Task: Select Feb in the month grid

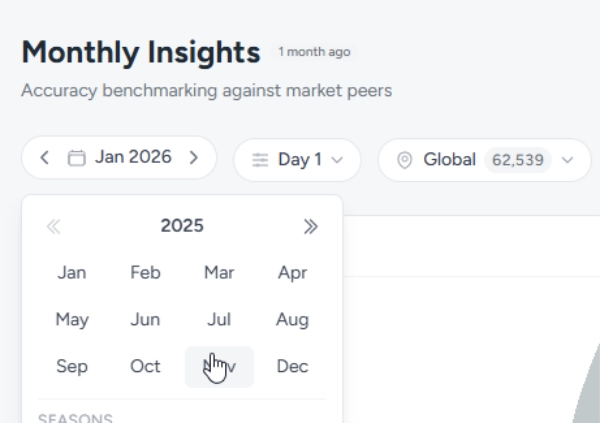Action: click(x=145, y=273)
